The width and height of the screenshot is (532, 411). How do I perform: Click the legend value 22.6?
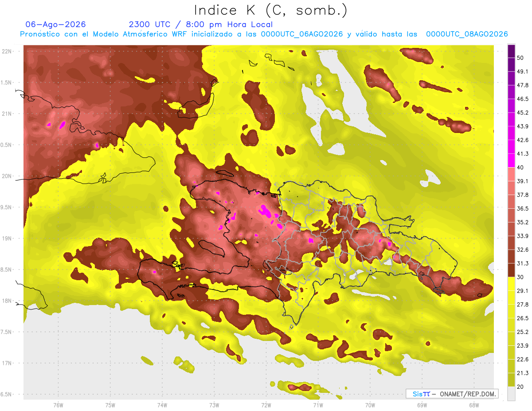523,359
